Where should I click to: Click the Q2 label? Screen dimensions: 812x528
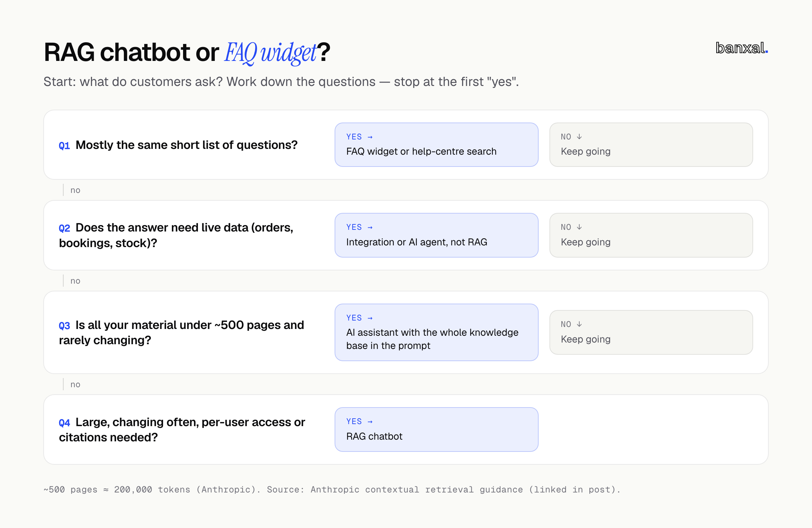coord(64,228)
